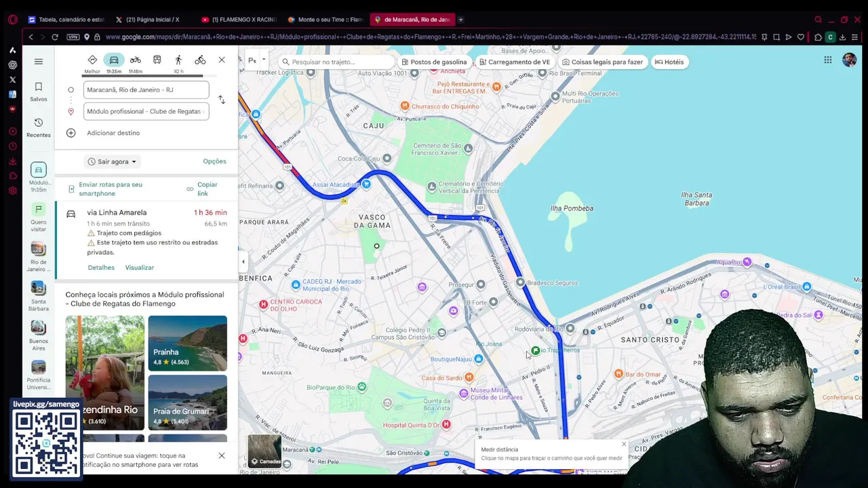Click Assaí Atacadista map marker
868x488 pixels.
coord(366,184)
